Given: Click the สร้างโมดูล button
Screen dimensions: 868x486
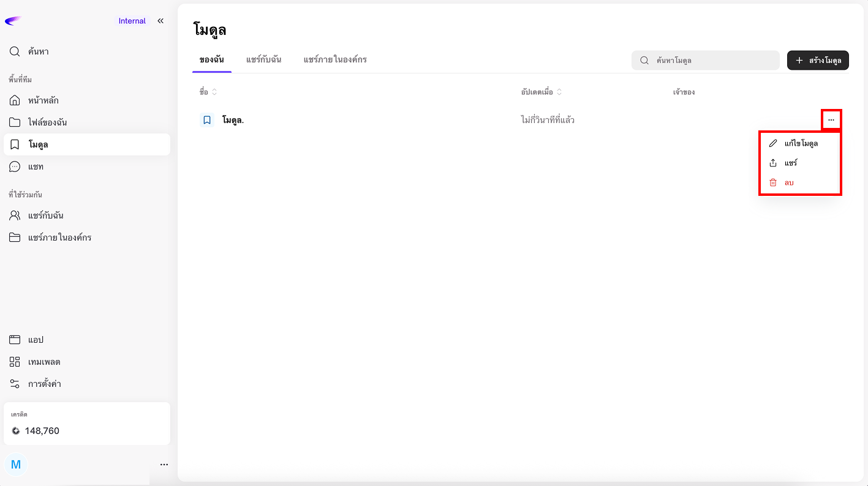Looking at the screenshot, I should tap(818, 61).
